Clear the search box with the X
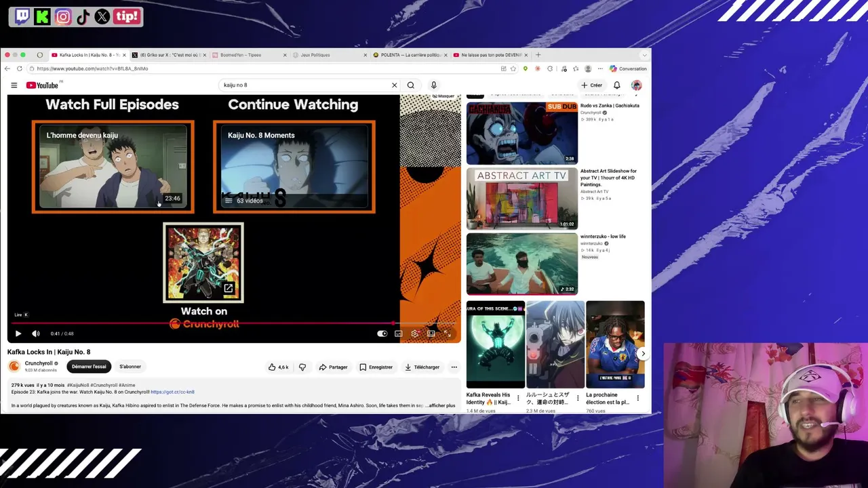868x488 pixels. coord(394,85)
